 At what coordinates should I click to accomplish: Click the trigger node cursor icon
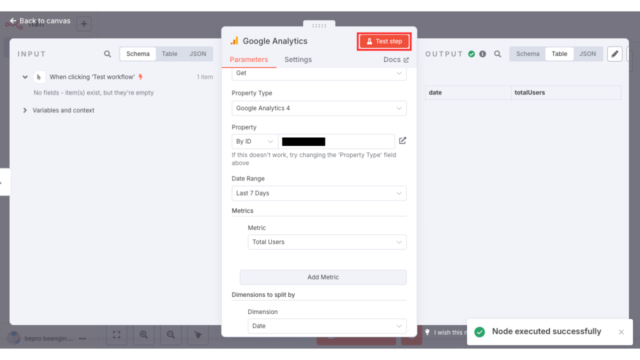pos(39,77)
